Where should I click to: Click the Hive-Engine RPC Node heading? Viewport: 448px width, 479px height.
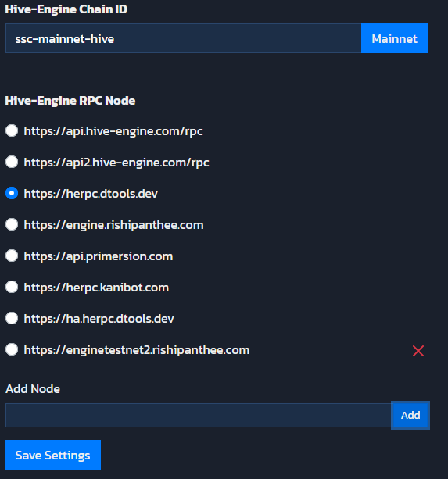tap(70, 101)
